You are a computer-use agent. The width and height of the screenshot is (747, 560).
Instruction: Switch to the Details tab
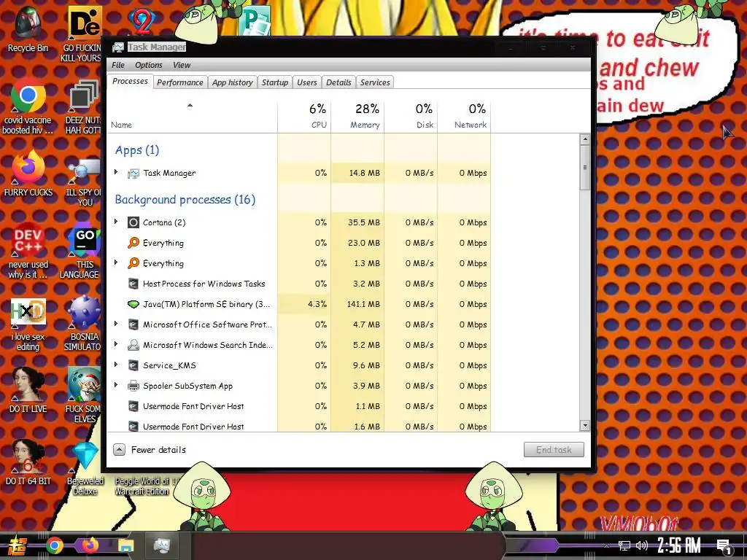pyautogui.click(x=338, y=82)
